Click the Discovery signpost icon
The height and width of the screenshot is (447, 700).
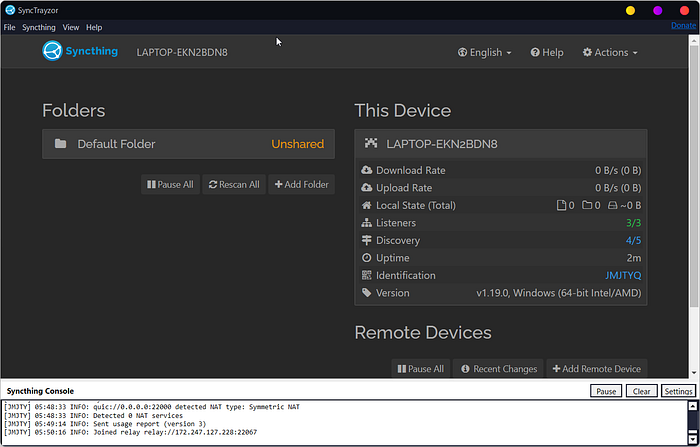[367, 240]
